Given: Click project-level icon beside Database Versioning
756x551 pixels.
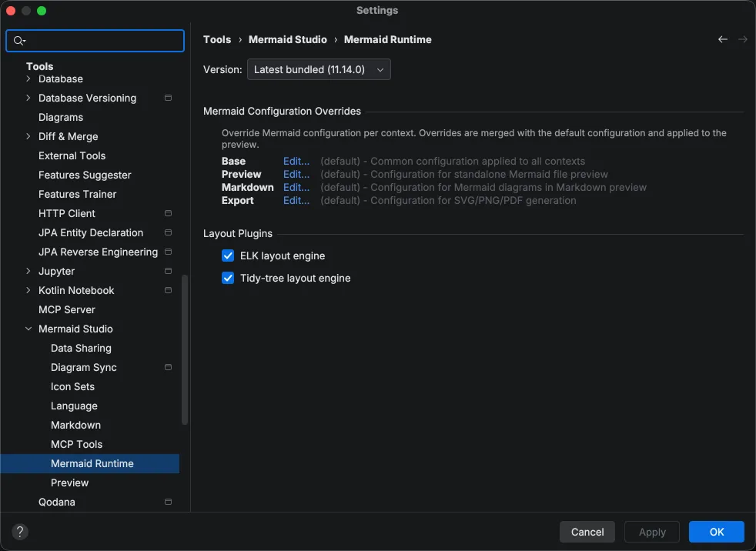Looking at the screenshot, I should tap(168, 98).
